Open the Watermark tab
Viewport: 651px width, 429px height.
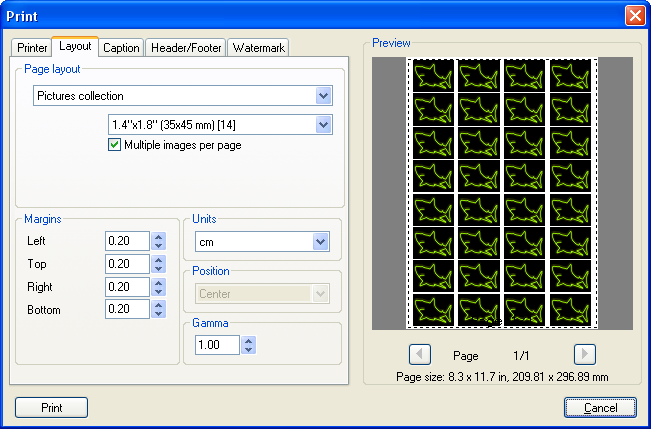pos(258,48)
